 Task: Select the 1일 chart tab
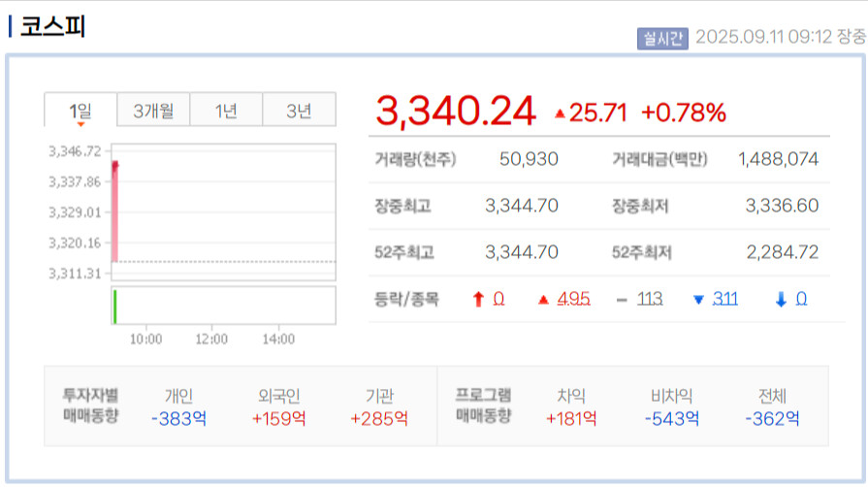pos(80,111)
